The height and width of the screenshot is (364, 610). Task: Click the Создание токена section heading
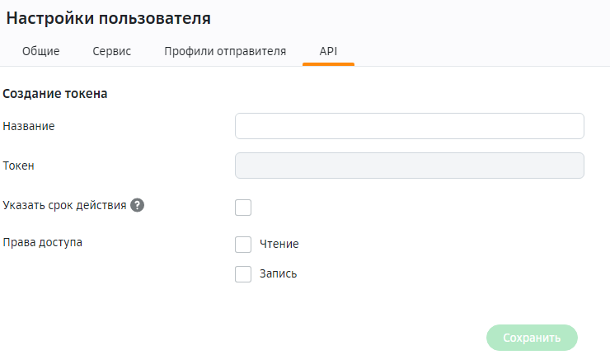click(x=55, y=94)
